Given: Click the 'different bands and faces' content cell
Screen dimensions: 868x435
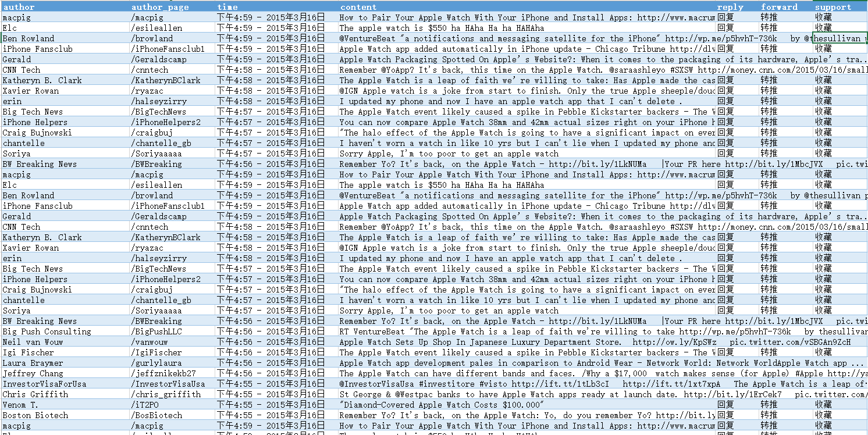Looking at the screenshot, I should pyautogui.click(x=603, y=373).
